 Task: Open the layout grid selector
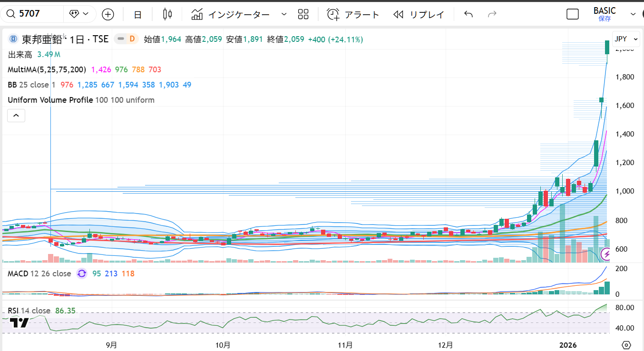click(x=303, y=14)
